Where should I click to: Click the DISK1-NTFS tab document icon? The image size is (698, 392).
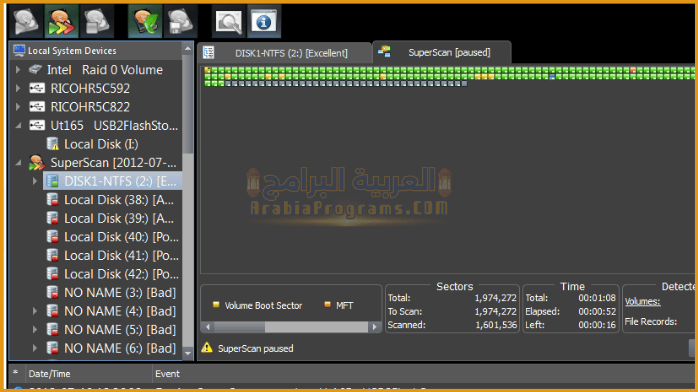coord(208,53)
